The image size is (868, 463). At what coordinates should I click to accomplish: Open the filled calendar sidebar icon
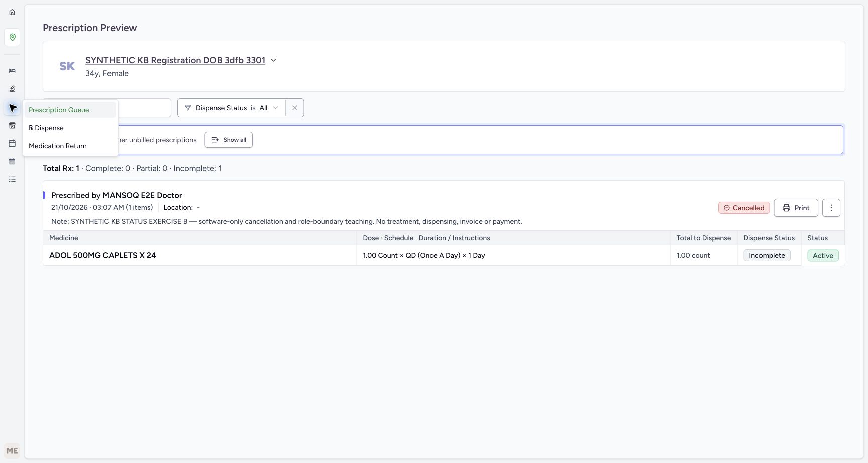[12, 161]
